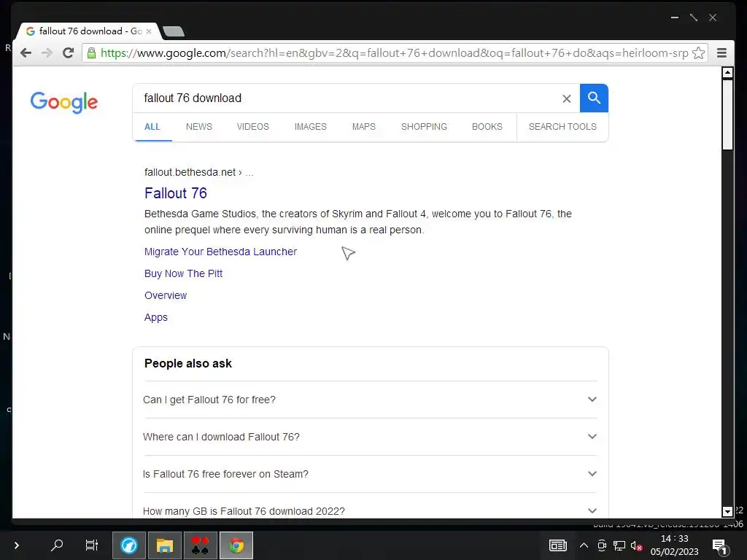Viewport: 747px width, 560px height.
Task: Click the green padlock security icon
Action: [91, 52]
